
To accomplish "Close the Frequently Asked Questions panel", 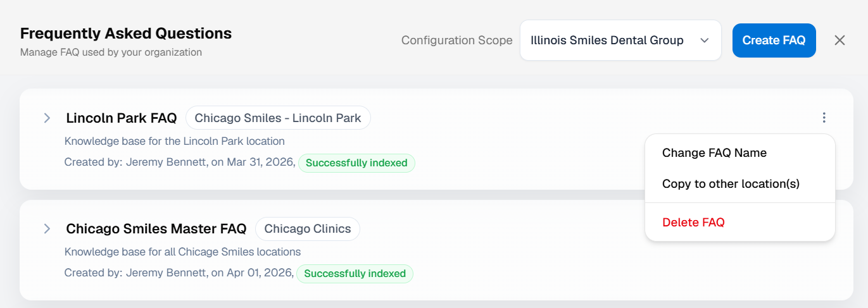I will click(840, 40).
